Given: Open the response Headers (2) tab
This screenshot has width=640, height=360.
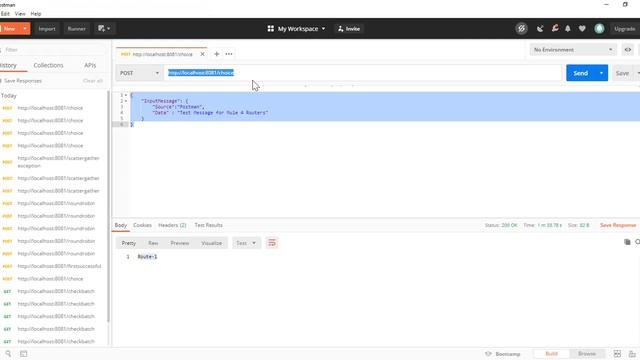Looking at the screenshot, I should click(172, 225).
